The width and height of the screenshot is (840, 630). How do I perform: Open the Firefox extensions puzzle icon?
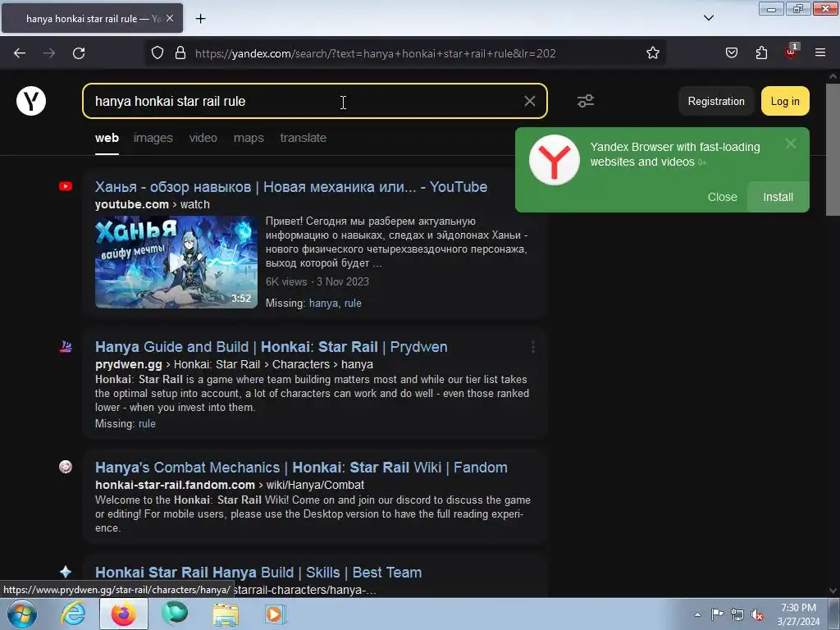coord(761,53)
